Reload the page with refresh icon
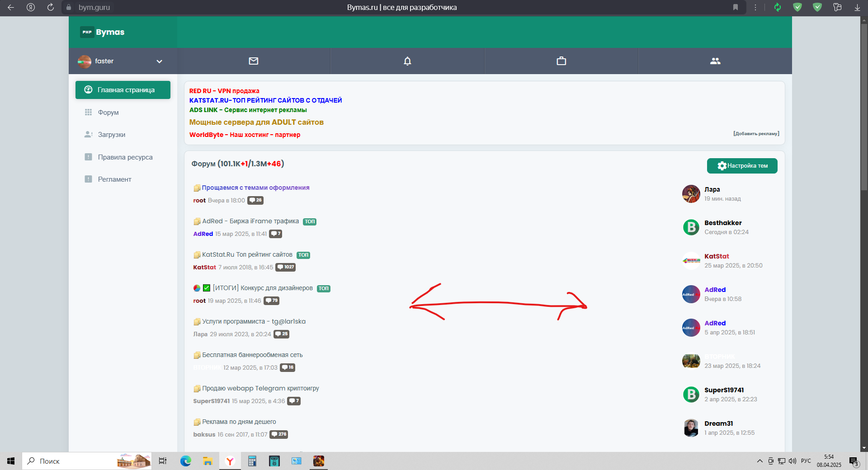 51,7
